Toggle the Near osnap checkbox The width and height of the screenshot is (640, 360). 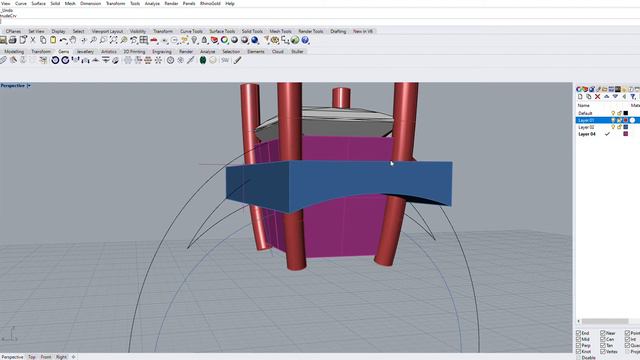point(603,333)
